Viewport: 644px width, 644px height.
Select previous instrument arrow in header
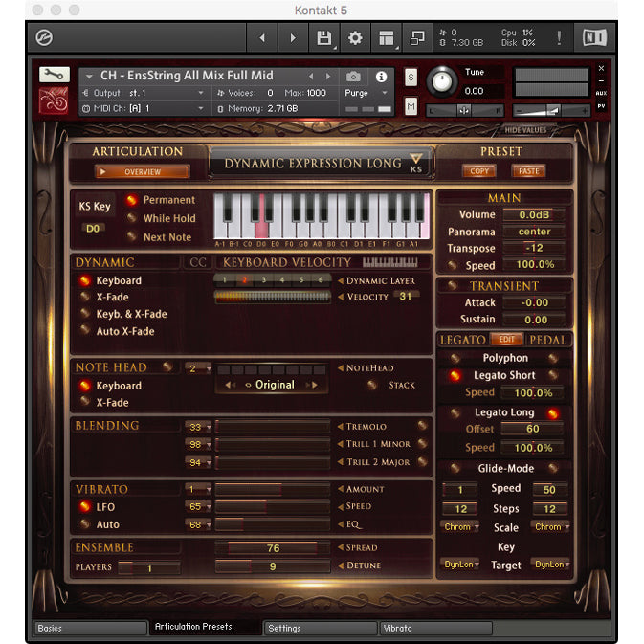pyautogui.click(x=311, y=76)
